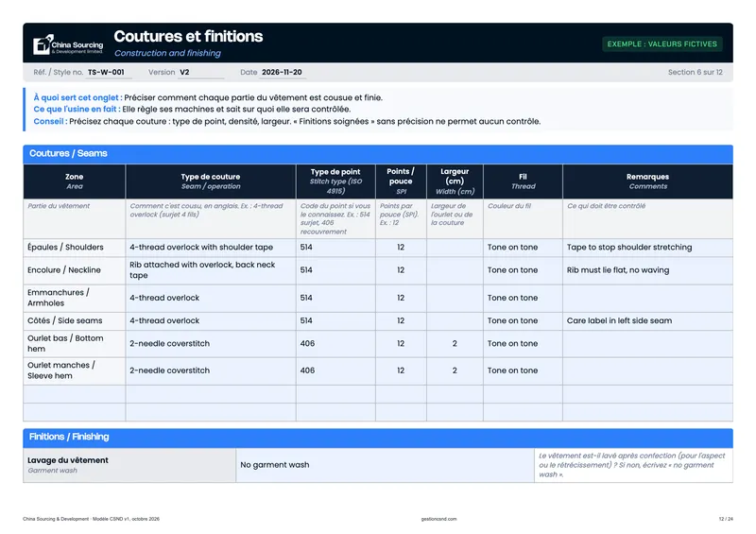This screenshot has height=534, width=756.
Task: Click the 'Couleur du fil' hint cell
Action: 524,218
